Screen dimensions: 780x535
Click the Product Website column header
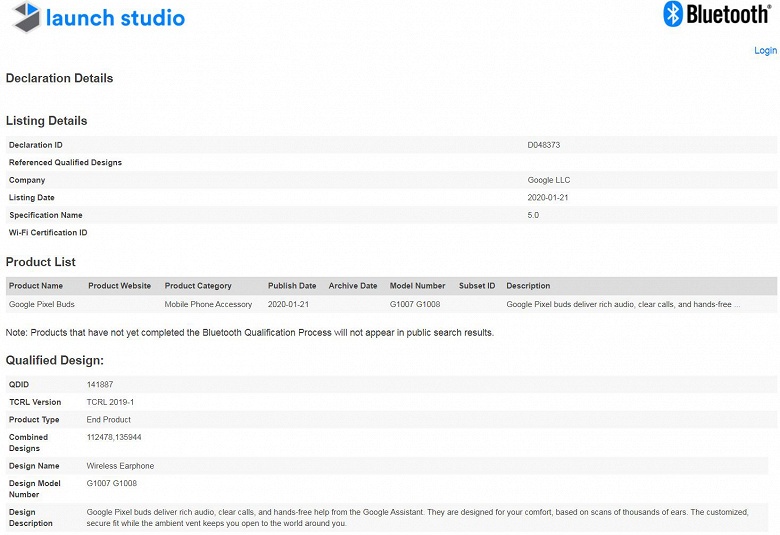[x=119, y=286]
